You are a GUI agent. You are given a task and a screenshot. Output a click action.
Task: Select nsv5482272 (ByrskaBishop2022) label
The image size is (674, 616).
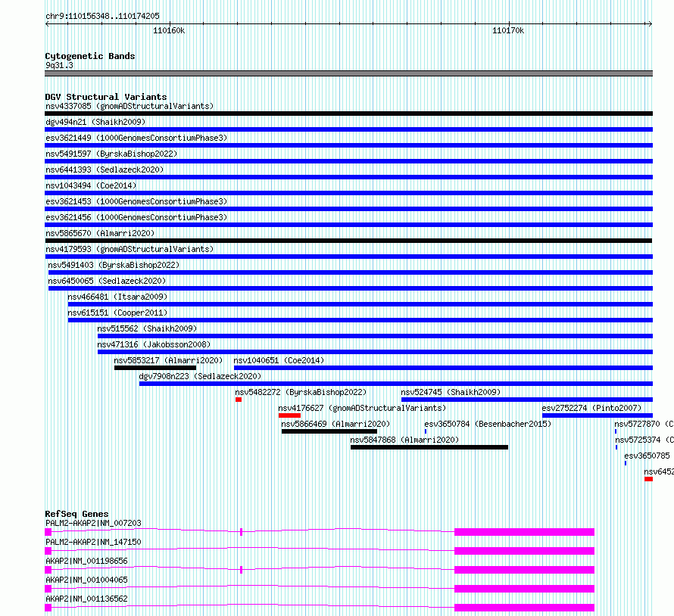[x=301, y=392]
